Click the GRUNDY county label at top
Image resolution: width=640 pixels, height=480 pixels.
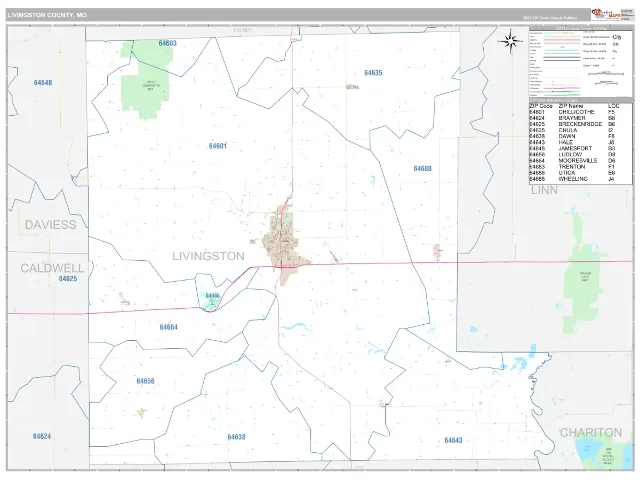(x=242, y=30)
